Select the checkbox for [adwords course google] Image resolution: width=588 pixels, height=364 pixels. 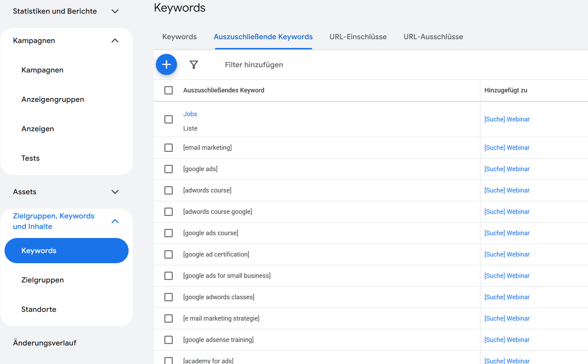point(169,211)
